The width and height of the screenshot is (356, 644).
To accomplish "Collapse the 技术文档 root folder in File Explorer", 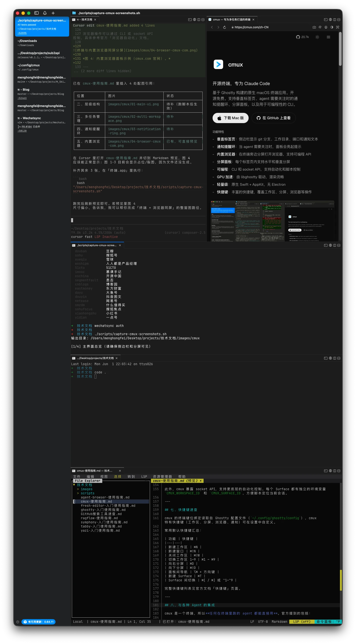I will pyautogui.click(x=74, y=485).
